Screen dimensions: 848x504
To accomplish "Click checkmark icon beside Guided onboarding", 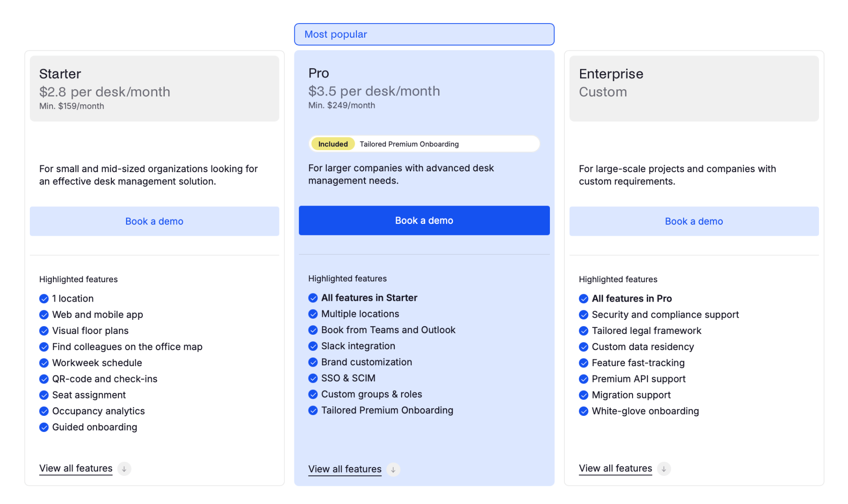I will coord(44,427).
